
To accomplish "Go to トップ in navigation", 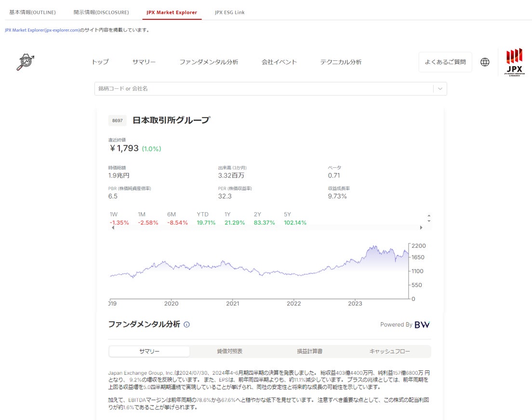I will pyautogui.click(x=100, y=62).
